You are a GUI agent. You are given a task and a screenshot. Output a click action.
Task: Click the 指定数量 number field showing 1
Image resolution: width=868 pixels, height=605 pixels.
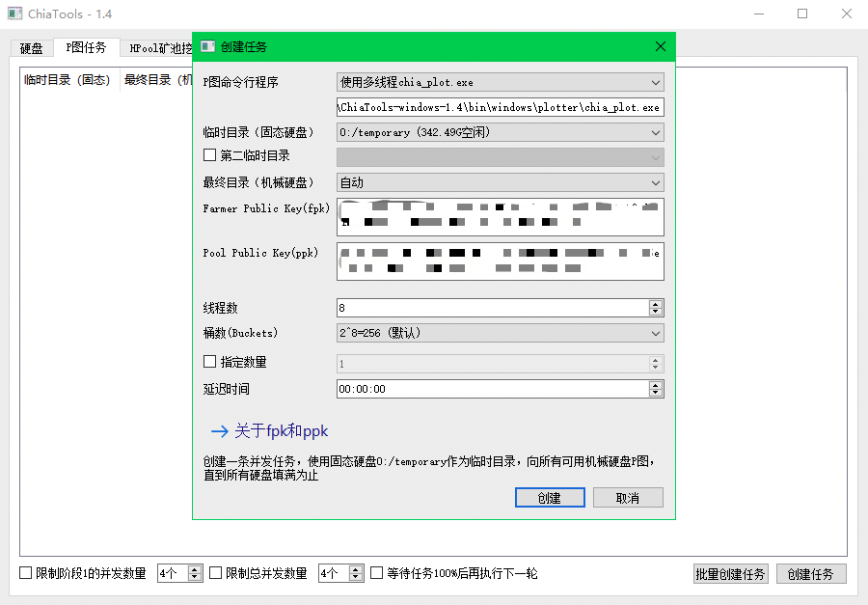[492, 364]
